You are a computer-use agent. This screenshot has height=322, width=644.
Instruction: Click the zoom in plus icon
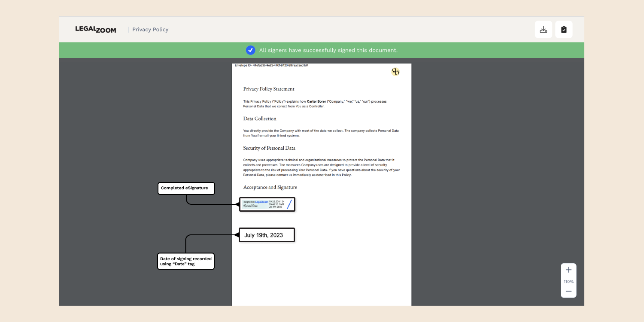(x=568, y=270)
